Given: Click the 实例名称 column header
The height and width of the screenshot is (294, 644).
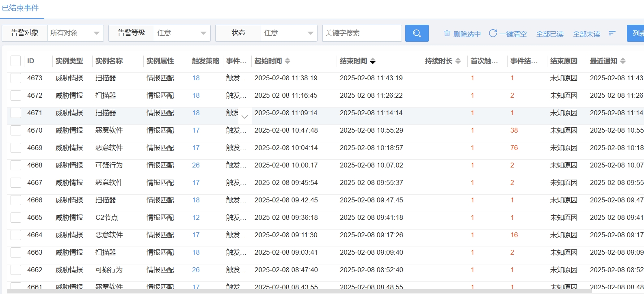Looking at the screenshot, I should point(109,61).
